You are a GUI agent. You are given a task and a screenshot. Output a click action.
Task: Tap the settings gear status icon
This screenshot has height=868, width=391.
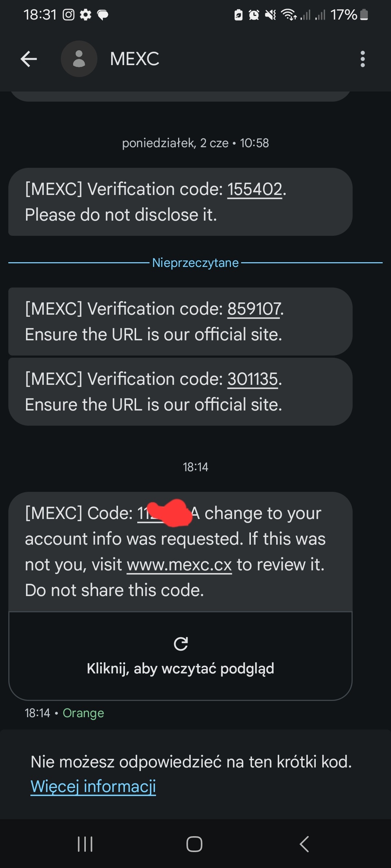coord(85,15)
